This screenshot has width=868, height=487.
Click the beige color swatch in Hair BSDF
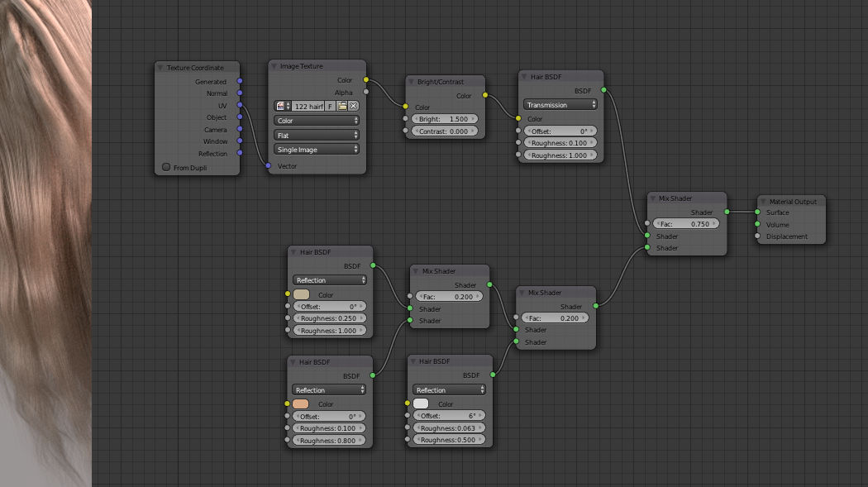click(302, 294)
